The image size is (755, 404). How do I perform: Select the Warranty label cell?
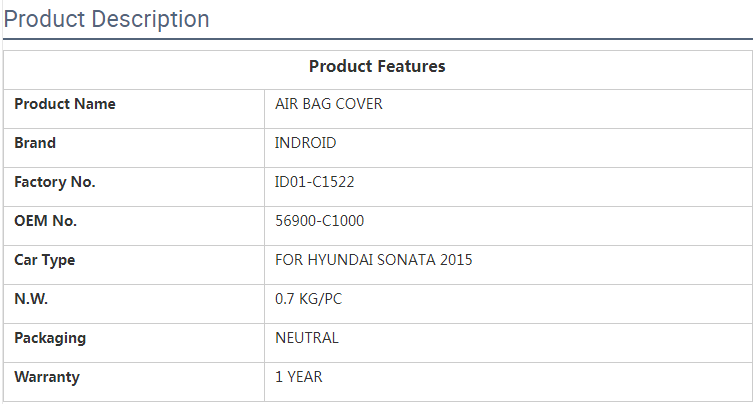tap(47, 377)
